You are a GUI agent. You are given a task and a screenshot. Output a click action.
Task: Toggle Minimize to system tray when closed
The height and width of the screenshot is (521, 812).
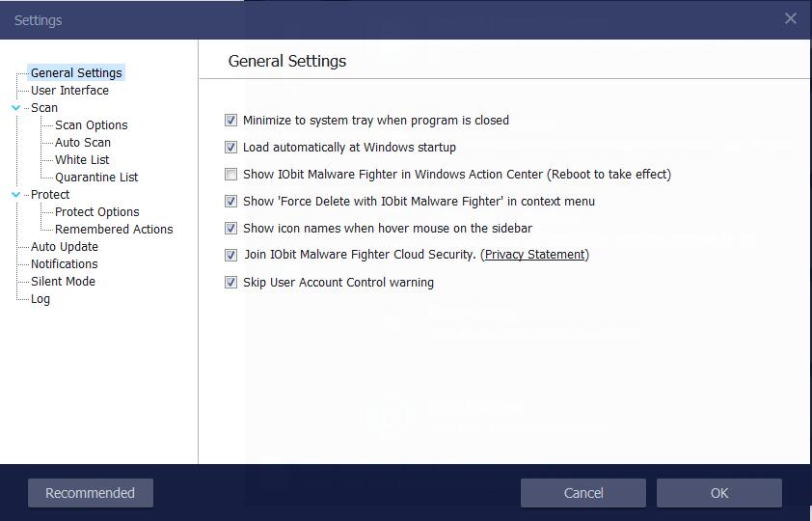(230, 121)
